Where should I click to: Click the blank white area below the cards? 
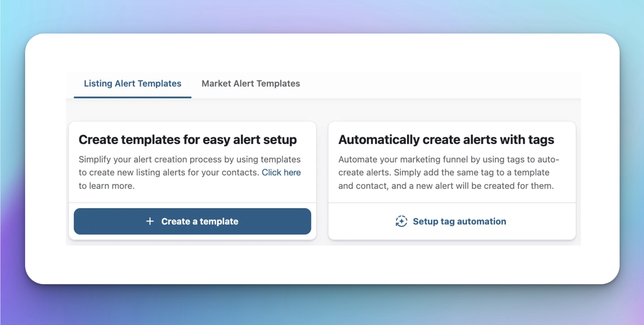(x=322, y=264)
